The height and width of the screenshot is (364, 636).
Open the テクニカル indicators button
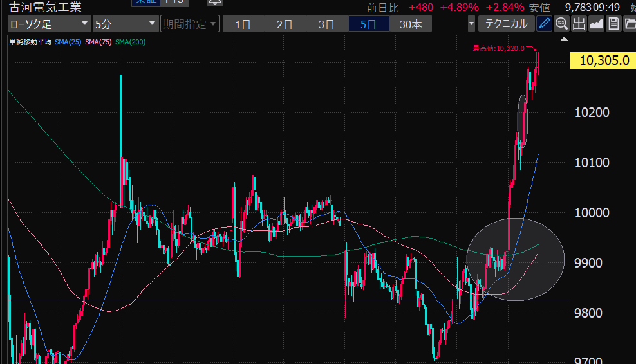[506, 24]
